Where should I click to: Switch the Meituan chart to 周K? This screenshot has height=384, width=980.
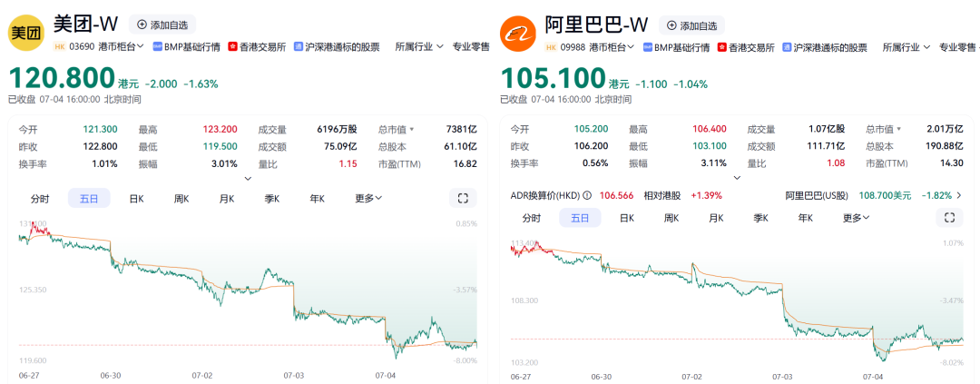pos(181,198)
